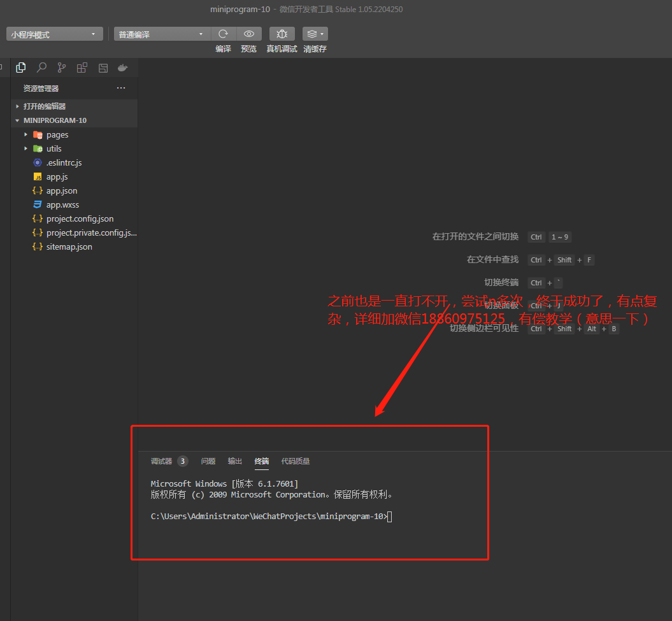This screenshot has height=621, width=672.
Task: Open the Explorer files icon in sidebar
Action: [20, 68]
